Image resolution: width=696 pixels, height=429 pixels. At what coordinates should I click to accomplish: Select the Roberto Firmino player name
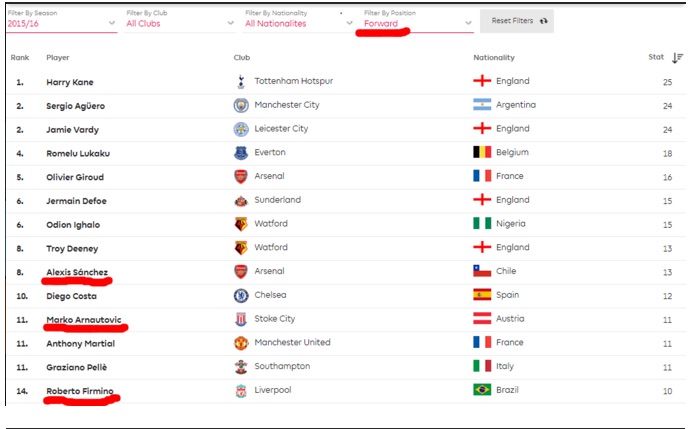click(x=80, y=391)
